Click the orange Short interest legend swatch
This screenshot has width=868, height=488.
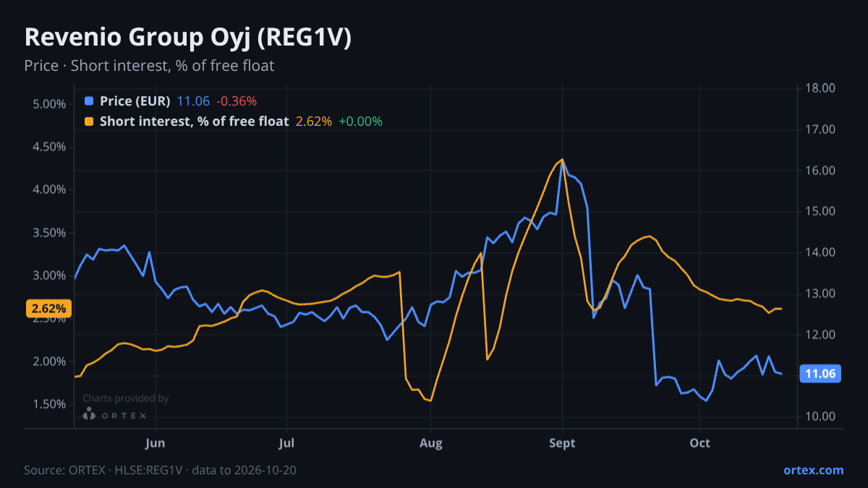point(89,121)
